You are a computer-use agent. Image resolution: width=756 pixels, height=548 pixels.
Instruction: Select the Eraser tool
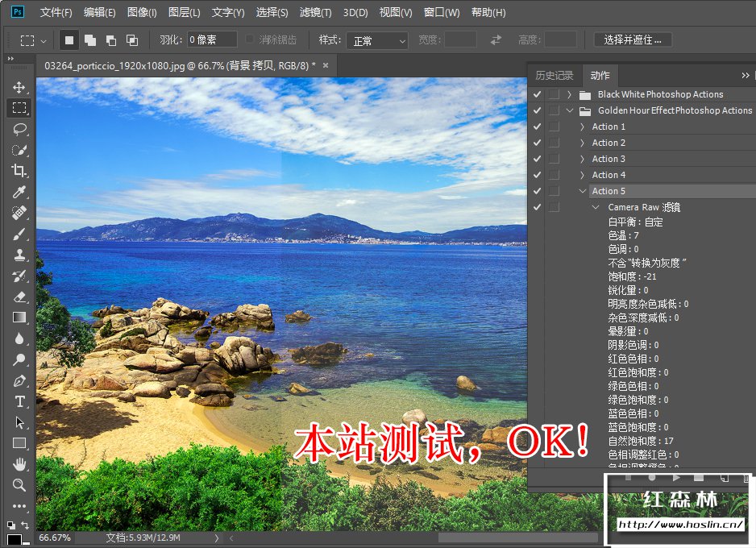click(19, 297)
